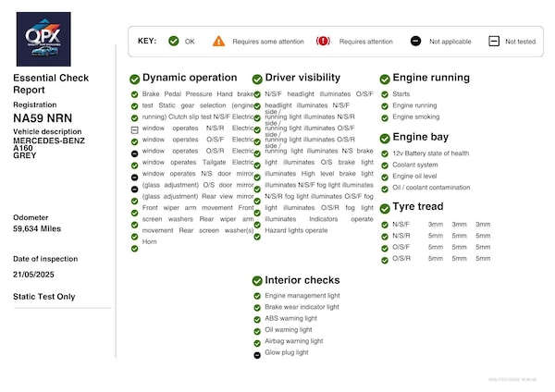Click the green check beside Dynamic operation heading
555x392 pixels.
click(x=135, y=79)
